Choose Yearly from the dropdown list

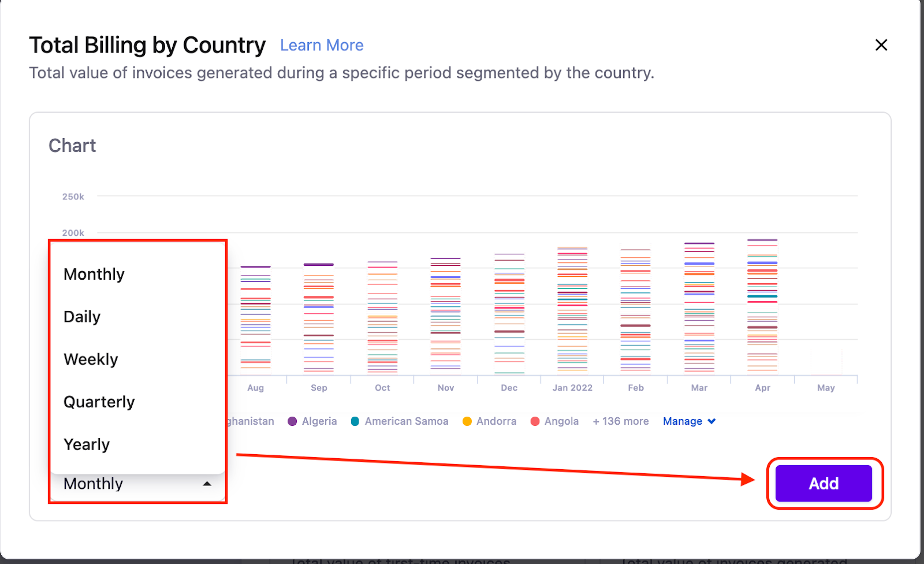87,444
